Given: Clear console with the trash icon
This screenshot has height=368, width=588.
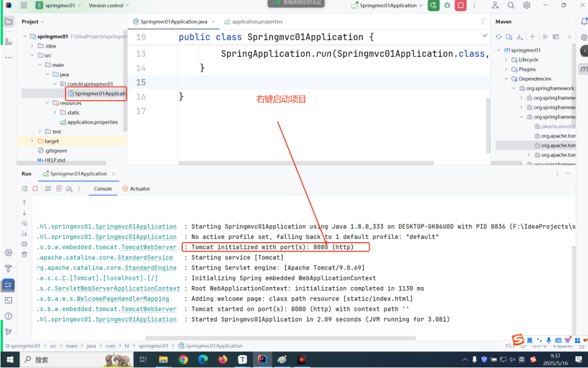Looking at the screenshot, I should click(x=24, y=254).
